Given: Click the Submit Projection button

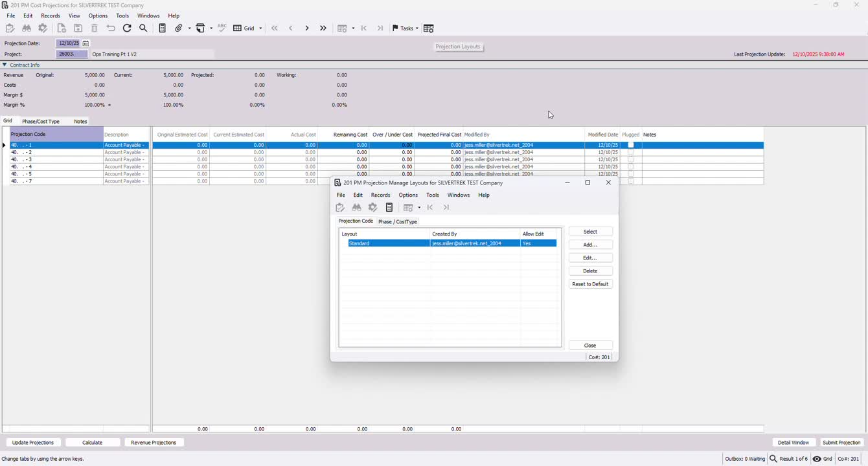Looking at the screenshot, I should pyautogui.click(x=841, y=443).
